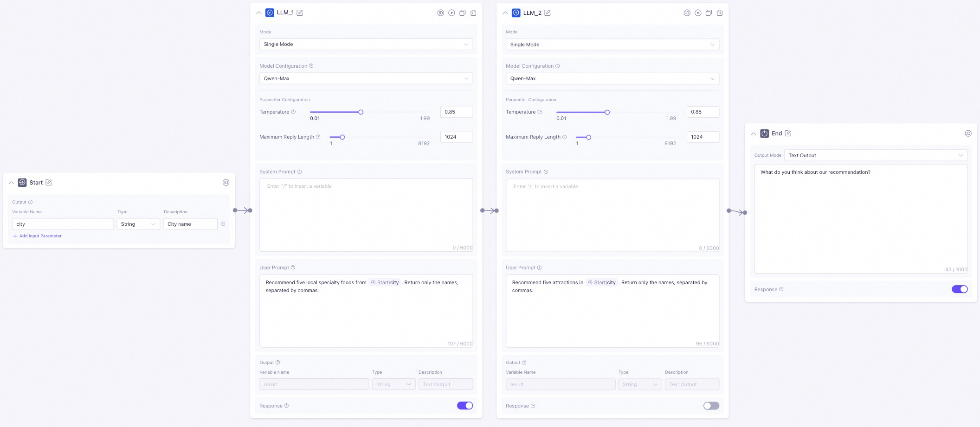The image size is (980, 427).
Task: Edit the Start node name
Action: [x=49, y=183]
